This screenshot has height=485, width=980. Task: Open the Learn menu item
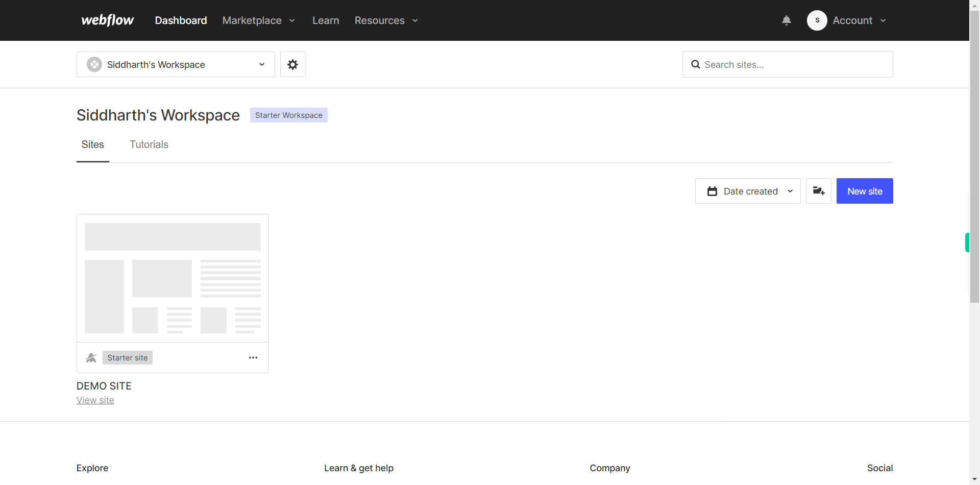coord(326,20)
